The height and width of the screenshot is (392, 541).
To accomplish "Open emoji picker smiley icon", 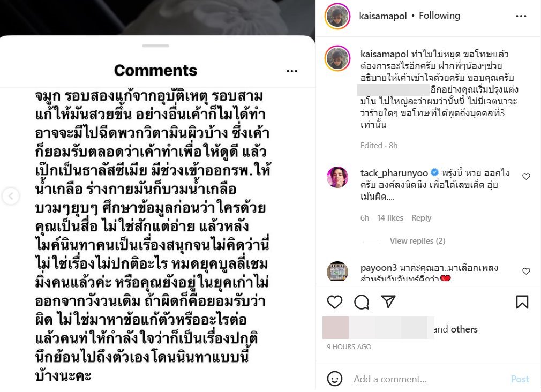I will 334,379.
